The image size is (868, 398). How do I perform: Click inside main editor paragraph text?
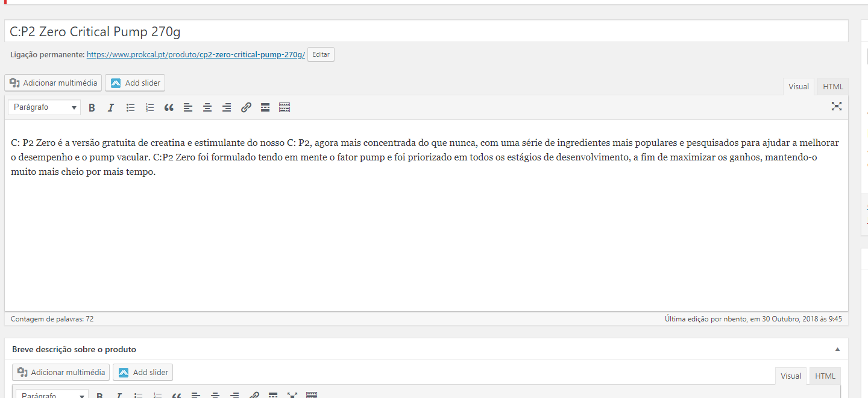coord(425,157)
